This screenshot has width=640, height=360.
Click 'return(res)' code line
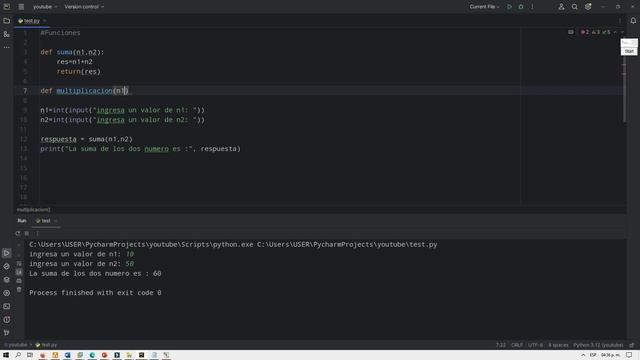tap(78, 71)
